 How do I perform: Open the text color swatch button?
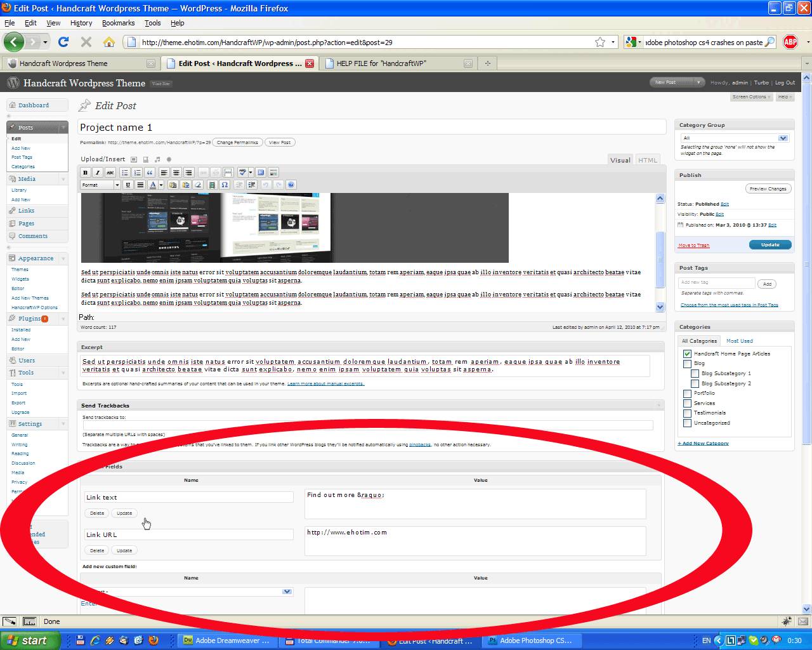(152, 185)
